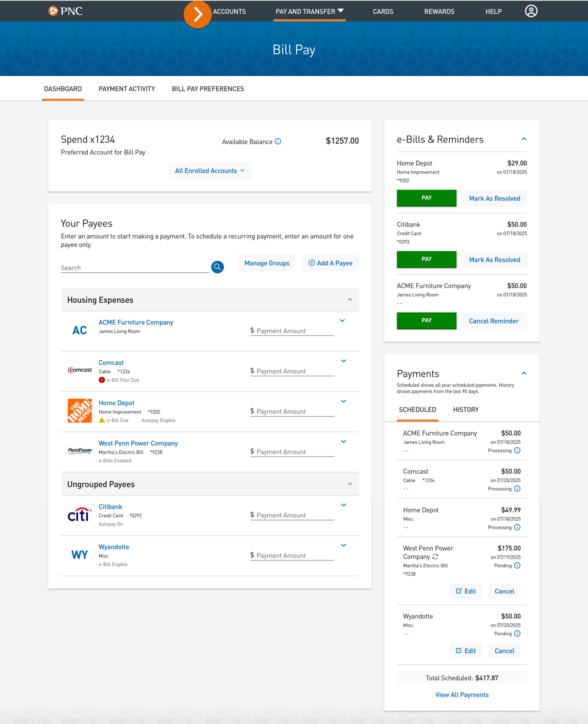The width and height of the screenshot is (588, 724).
Task: Open Rewards in the top navigation
Action: point(439,11)
